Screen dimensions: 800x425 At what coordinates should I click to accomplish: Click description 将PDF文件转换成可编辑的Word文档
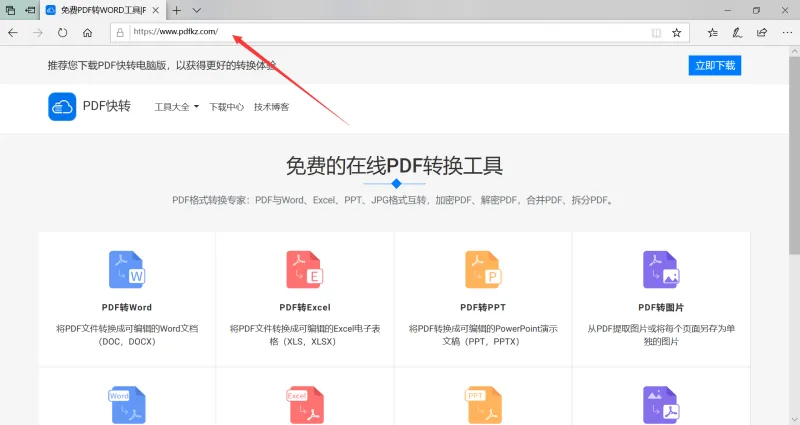(x=127, y=335)
